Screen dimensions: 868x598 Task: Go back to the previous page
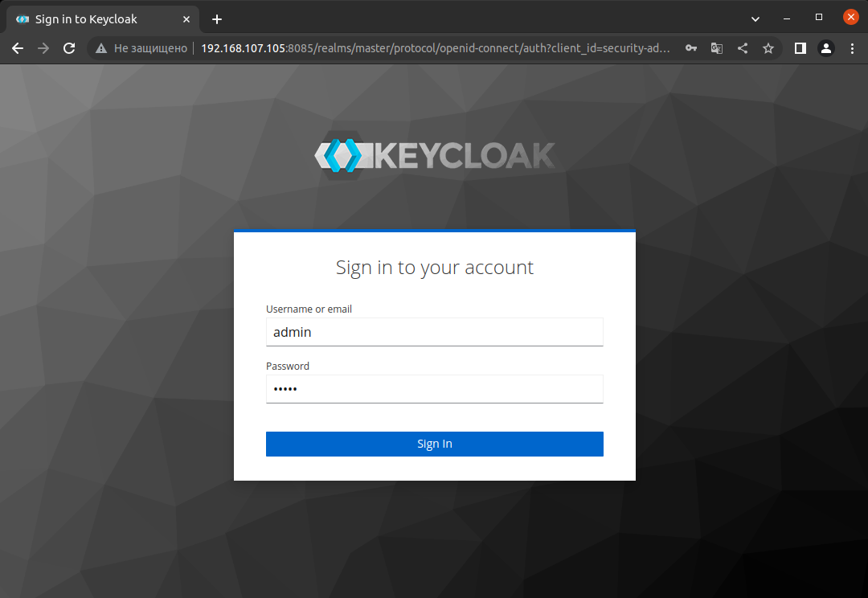[18, 49]
